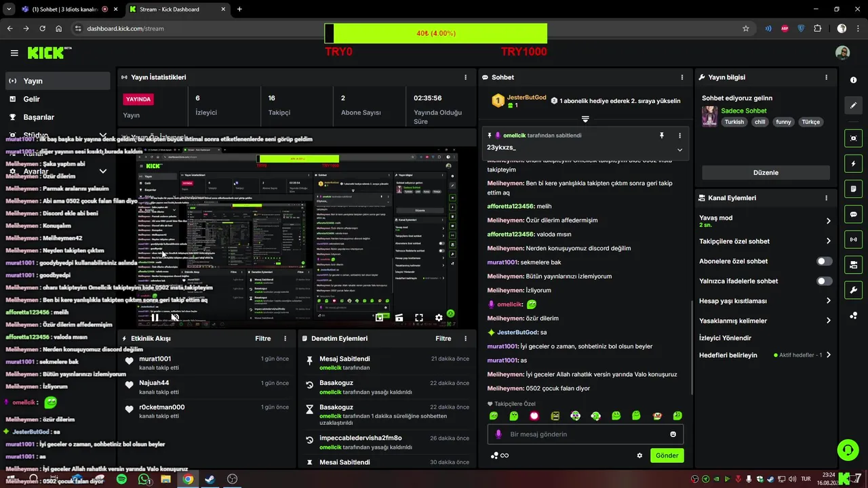Toggle Yalnızca ifadelerle sohbet switch
This screenshot has width=868, height=488.
point(824,281)
